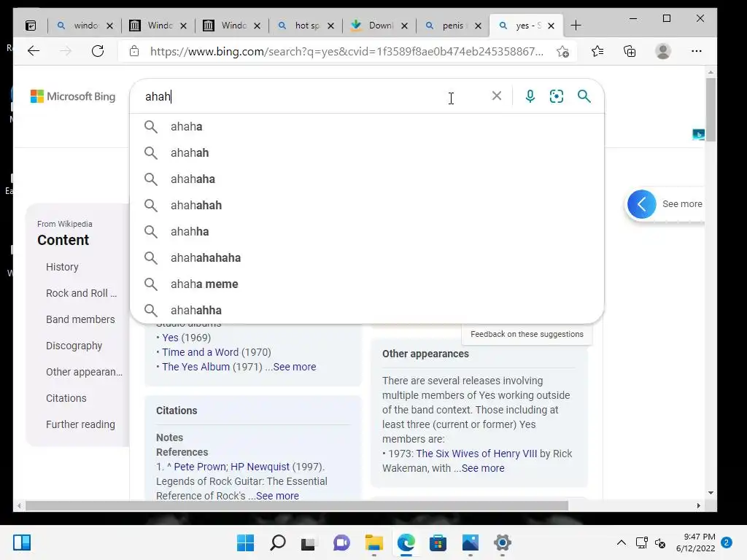Open the Collections icon
The height and width of the screenshot is (560, 747).
[630, 51]
